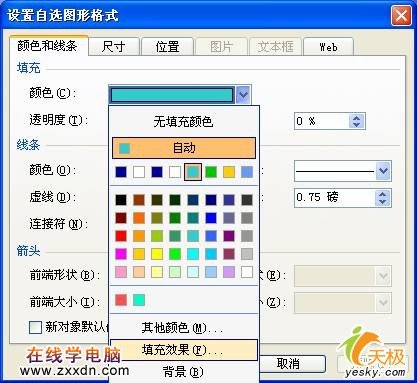This screenshot has height=383, width=417.
Task: Open the 位置 tab
Action: point(167,47)
